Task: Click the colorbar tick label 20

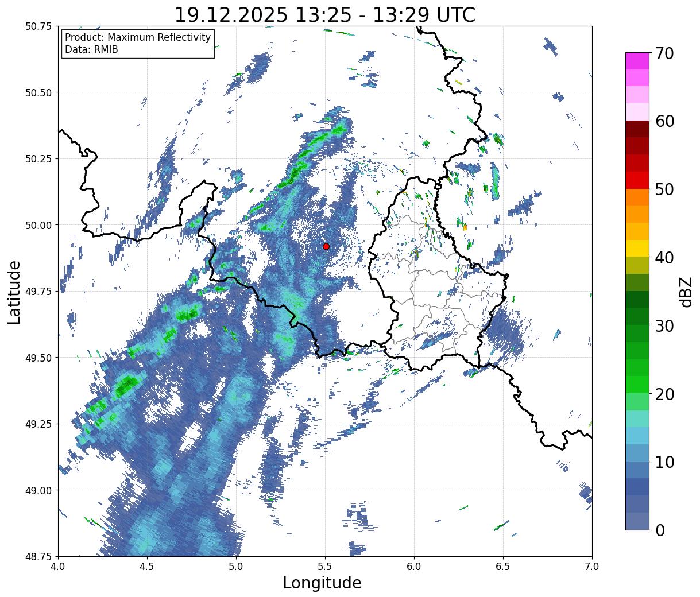Action: pos(664,394)
